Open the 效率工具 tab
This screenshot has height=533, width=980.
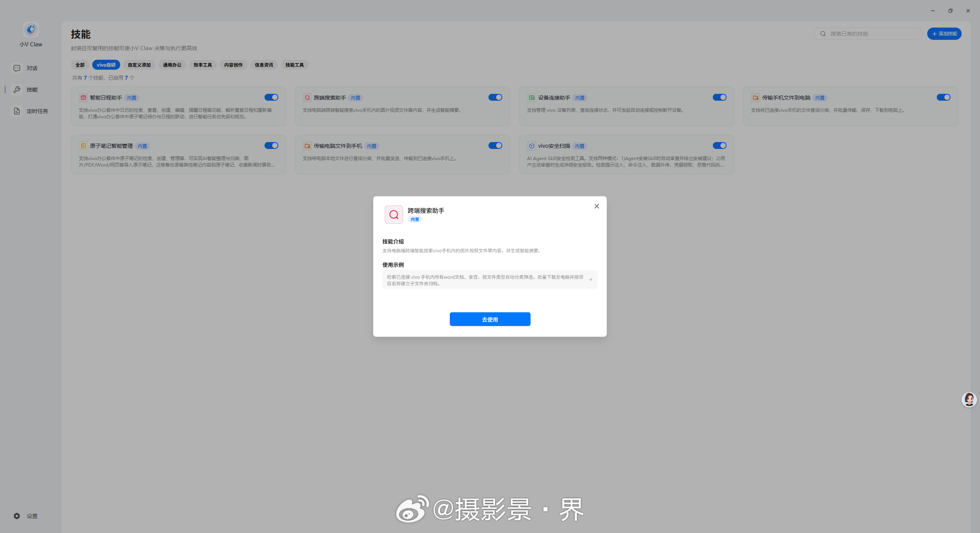(x=203, y=65)
